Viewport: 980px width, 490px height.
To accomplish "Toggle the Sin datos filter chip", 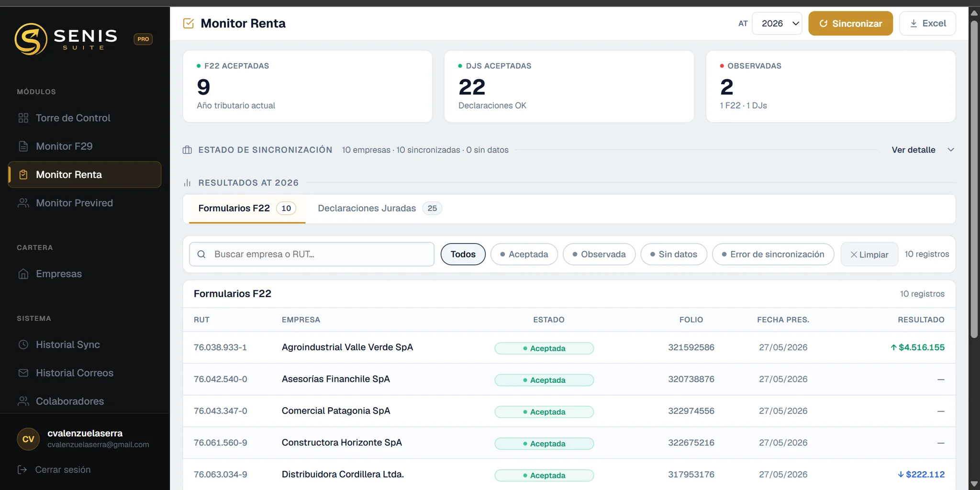I will click(x=674, y=254).
